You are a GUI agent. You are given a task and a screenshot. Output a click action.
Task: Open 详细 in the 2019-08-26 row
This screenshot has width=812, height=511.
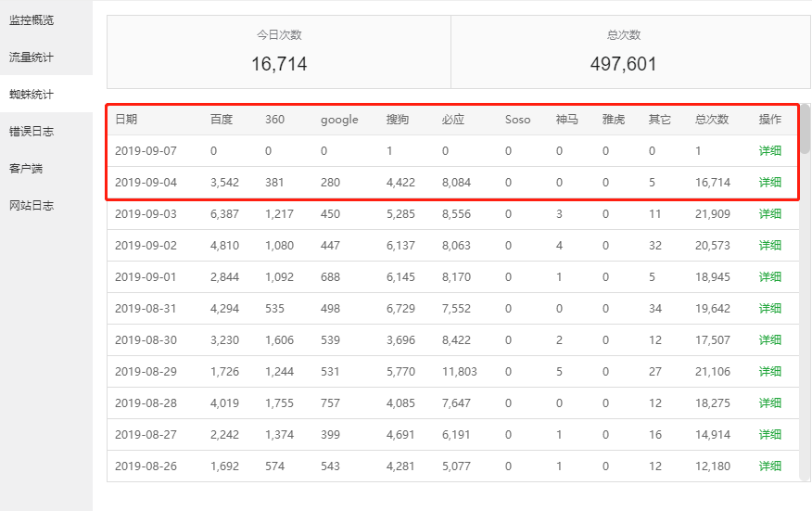pos(770,466)
